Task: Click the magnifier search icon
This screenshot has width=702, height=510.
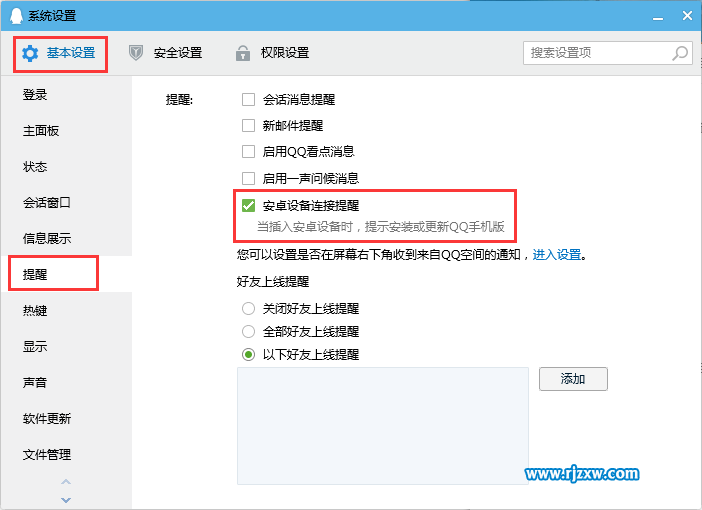Action: [680, 53]
